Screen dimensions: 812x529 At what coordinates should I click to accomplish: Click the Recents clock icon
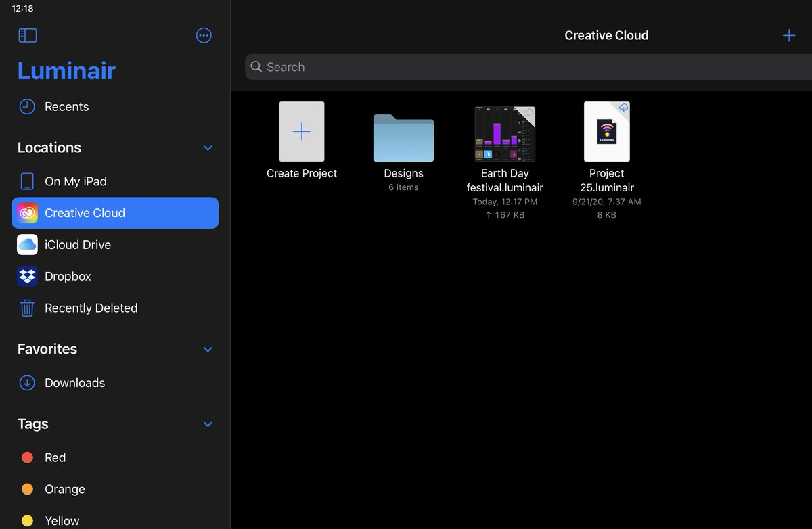point(27,106)
